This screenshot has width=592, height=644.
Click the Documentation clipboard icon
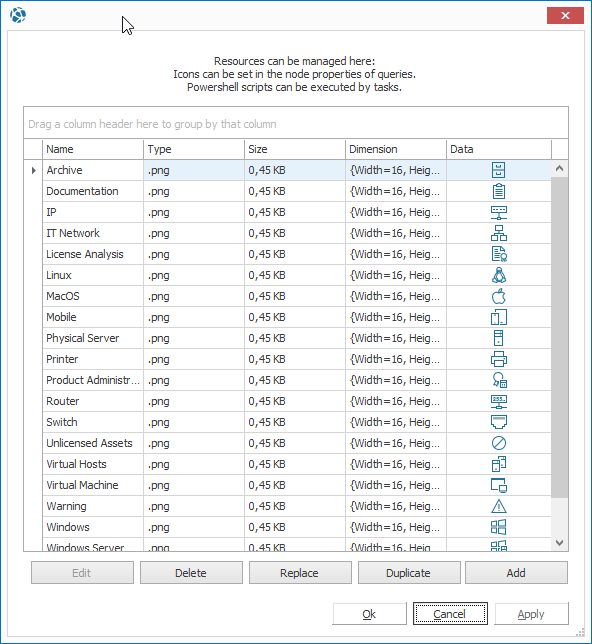pos(499,191)
